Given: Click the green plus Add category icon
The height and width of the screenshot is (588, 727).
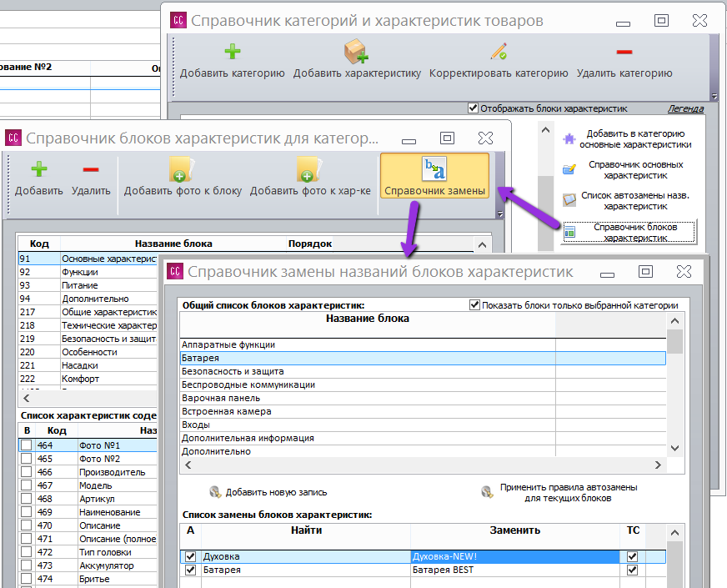Looking at the screenshot, I should pyautogui.click(x=233, y=52).
